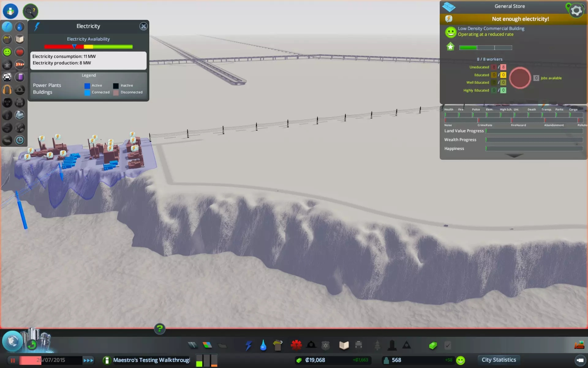Screen dimensions: 588x368
Task: Open the Traffic info view
Action: [7, 77]
